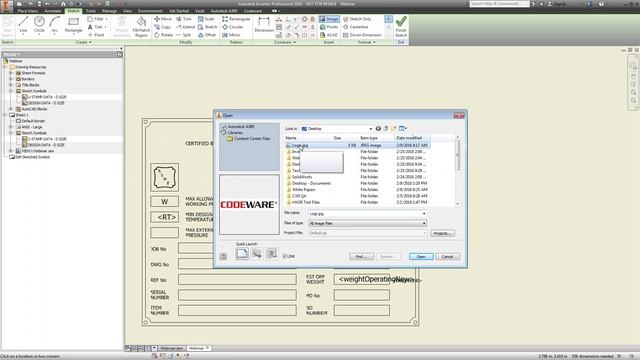Click the Cancel button in dialog
The width and height of the screenshot is (640, 360).
pyautogui.click(x=448, y=256)
